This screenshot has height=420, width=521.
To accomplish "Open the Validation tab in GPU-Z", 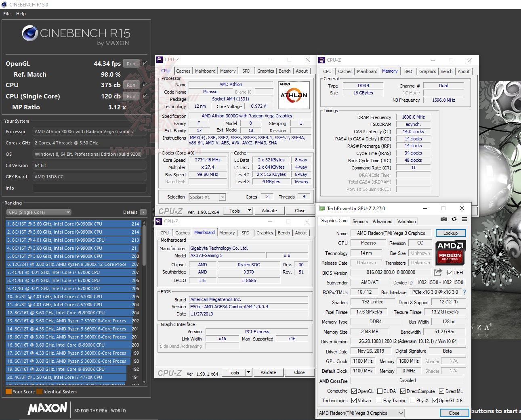I will click(x=406, y=221).
